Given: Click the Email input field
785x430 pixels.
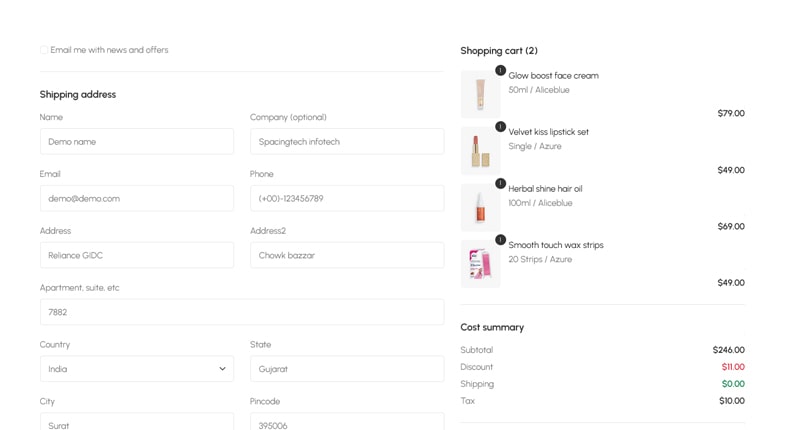Looking at the screenshot, I should (x=136, y=199).
